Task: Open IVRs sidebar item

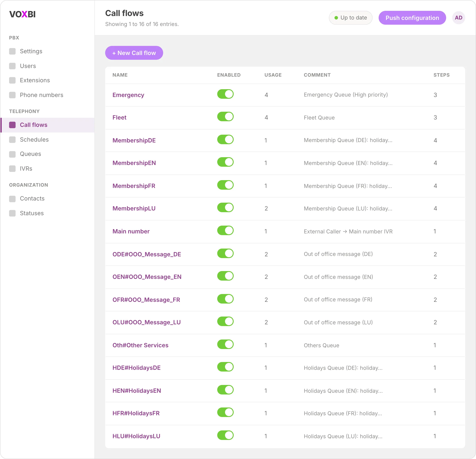Action: 47,169
